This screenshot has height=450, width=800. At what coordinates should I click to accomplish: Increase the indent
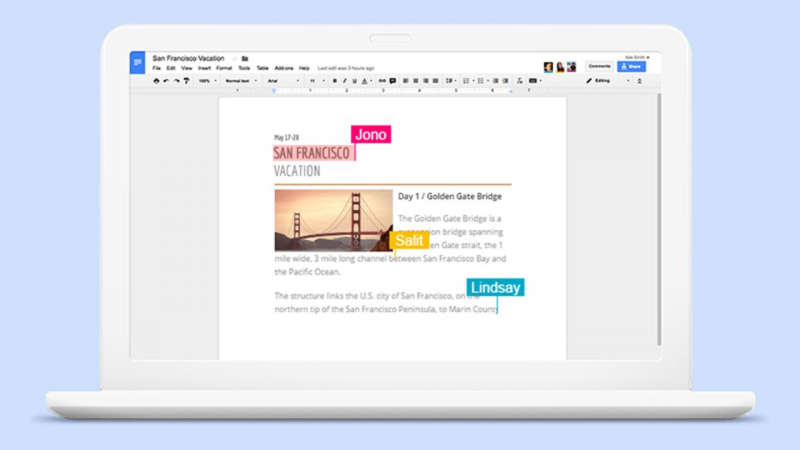(x=505, y=81)
